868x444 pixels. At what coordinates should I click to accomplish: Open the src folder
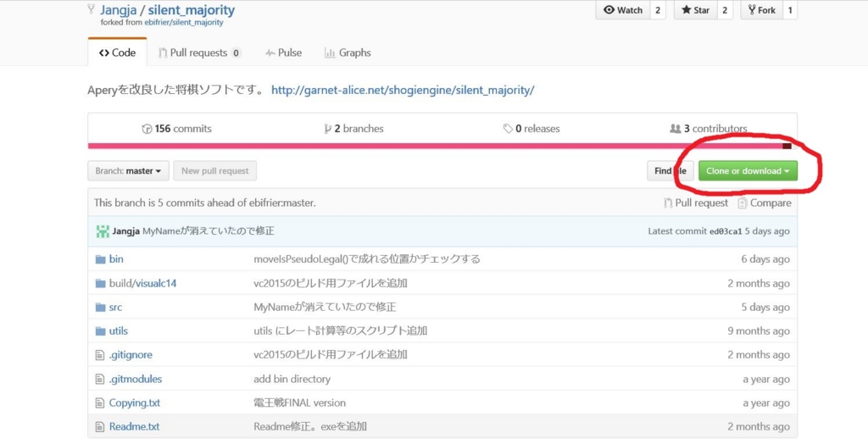[115, 308]
